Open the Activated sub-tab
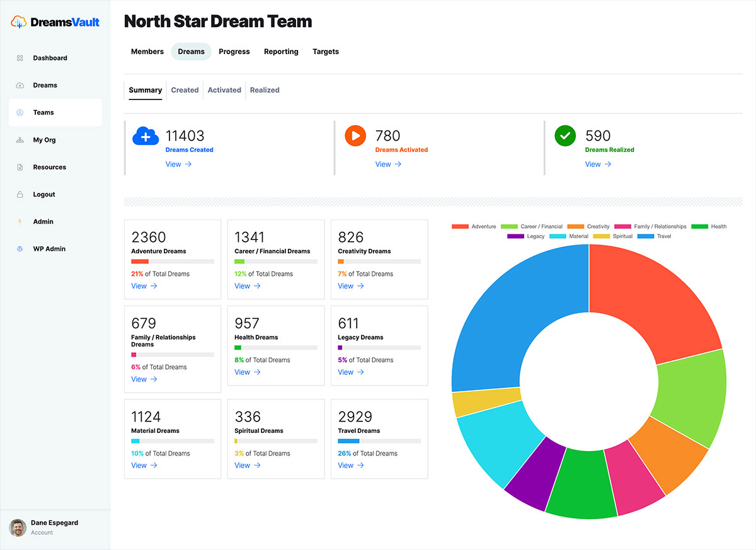The width and height of the screenshot is (756, 550). 224,90
